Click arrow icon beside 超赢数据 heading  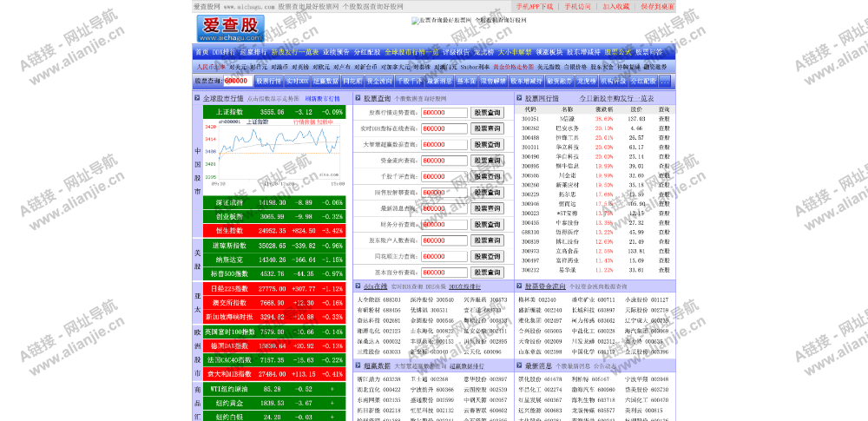(358, 365)
